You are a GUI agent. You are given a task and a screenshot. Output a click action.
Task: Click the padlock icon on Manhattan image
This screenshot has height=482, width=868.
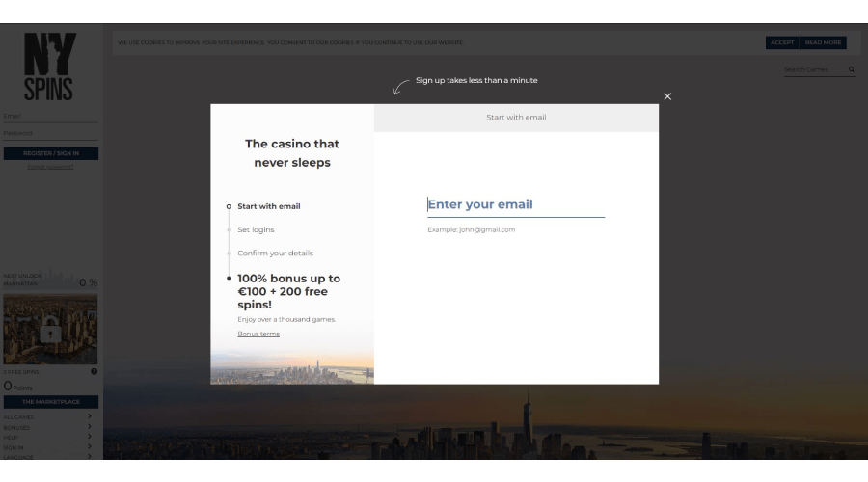[x=50, y=333]
